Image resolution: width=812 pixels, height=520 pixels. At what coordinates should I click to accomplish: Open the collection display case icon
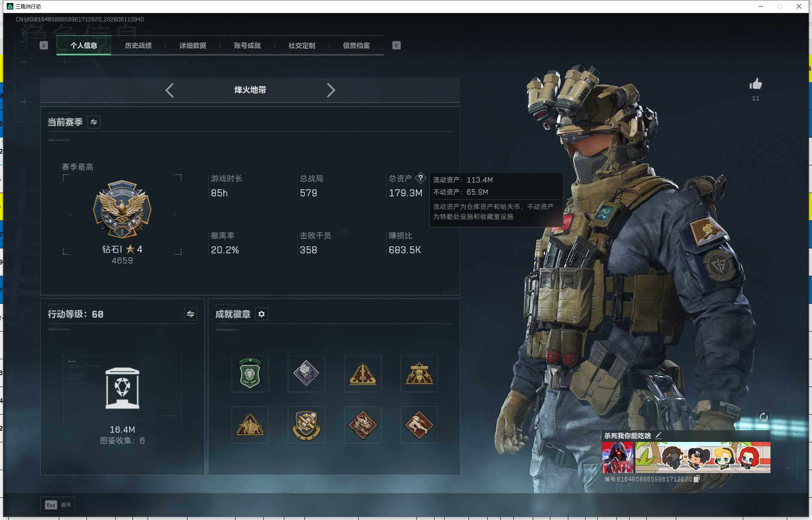pyautogui.click(x=122, y=388)
